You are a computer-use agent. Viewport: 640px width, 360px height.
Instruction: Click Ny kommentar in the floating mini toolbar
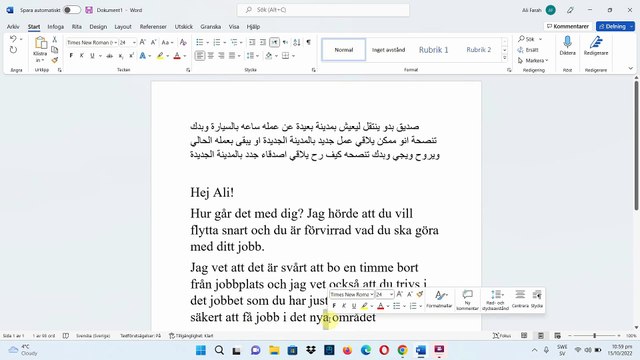(x=467, y=300)
